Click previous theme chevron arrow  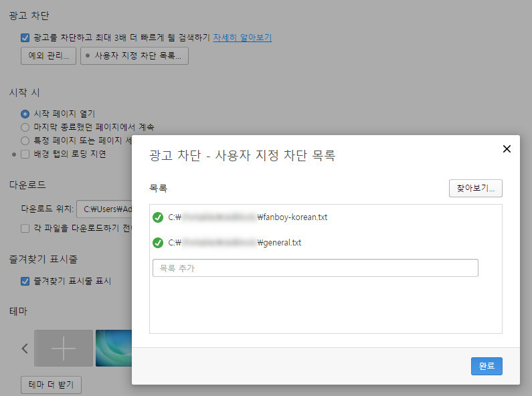tap(25, 348)
